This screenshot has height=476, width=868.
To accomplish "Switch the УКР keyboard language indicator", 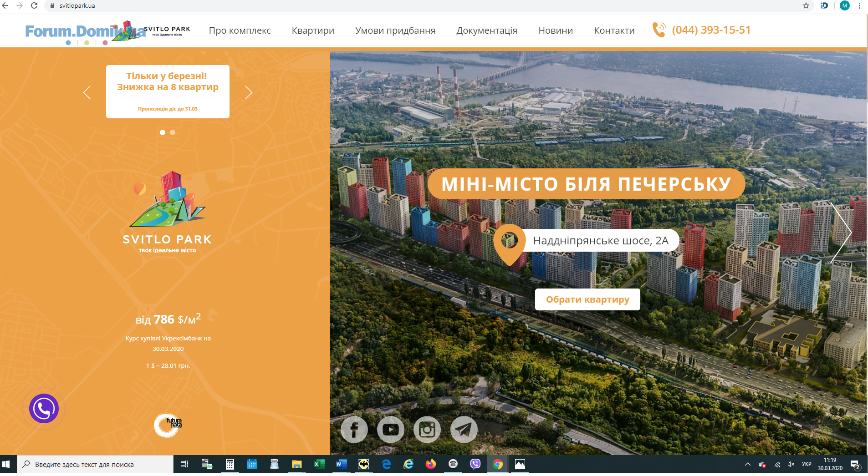I will point(807,464).
